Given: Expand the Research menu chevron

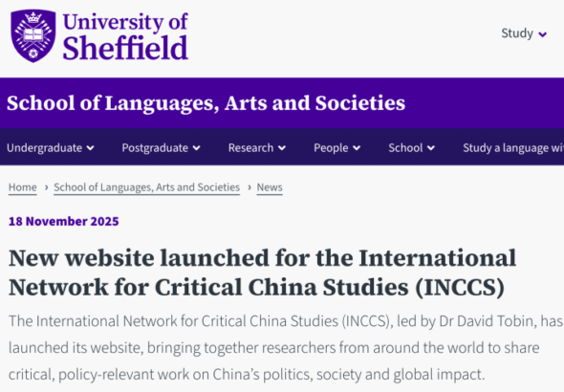Looking at the screenshot, I should [282, 148].
